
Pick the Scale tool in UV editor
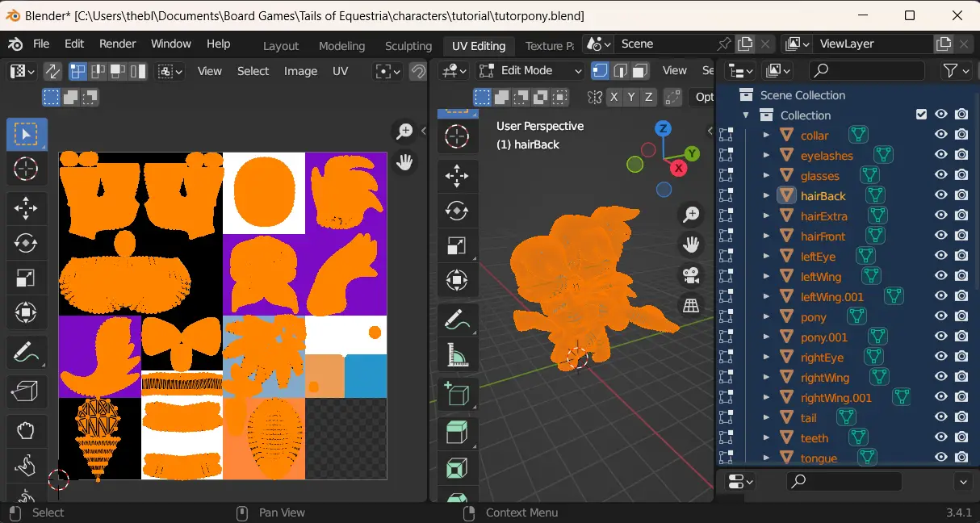pyautogui.click(x=27, y=278)
